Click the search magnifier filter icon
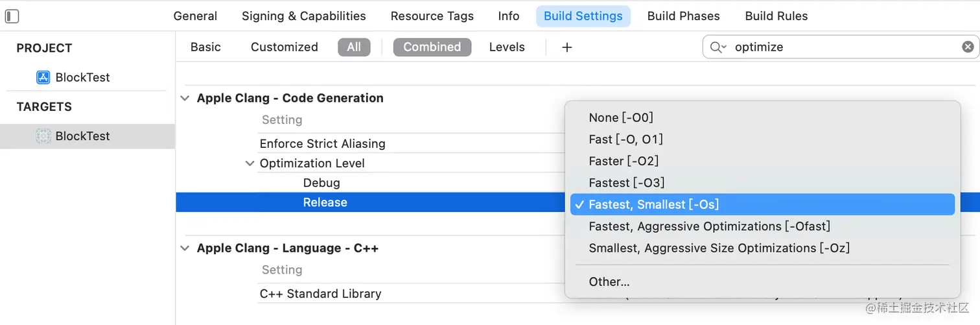This screenshot has height=325, width=980. point(717,47)
